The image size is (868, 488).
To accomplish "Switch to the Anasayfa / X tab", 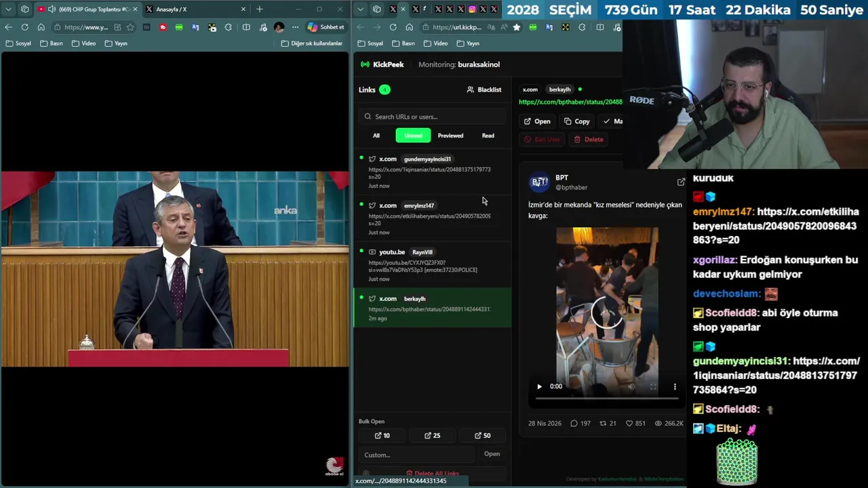I will click(x=195, y=9).
